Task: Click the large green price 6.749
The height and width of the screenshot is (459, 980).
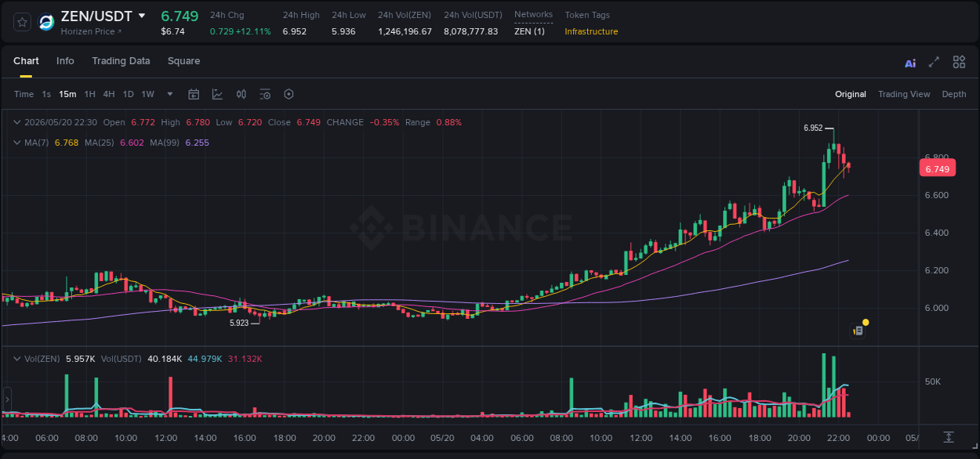Action: click(180, 16)
